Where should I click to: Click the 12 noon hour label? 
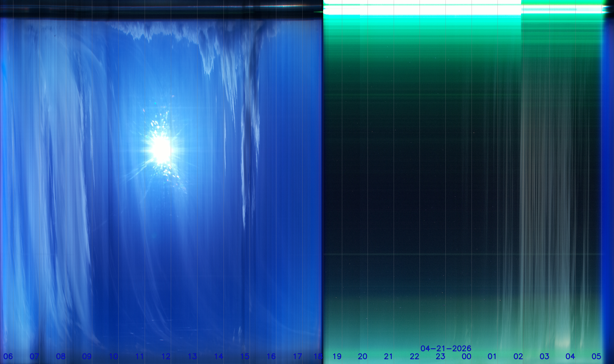tap(166, 356)
